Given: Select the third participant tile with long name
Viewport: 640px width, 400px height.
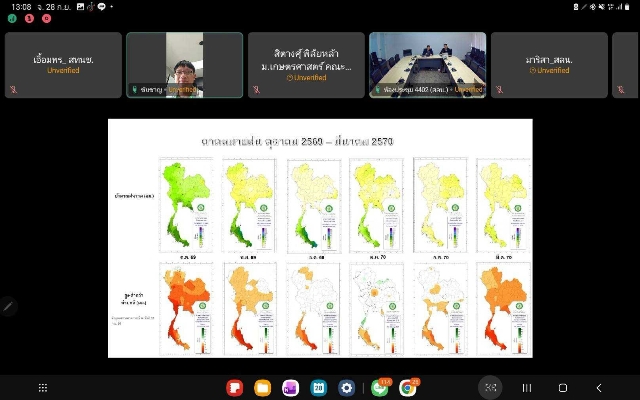Looking at the screenshot, I should pos(306,65).
